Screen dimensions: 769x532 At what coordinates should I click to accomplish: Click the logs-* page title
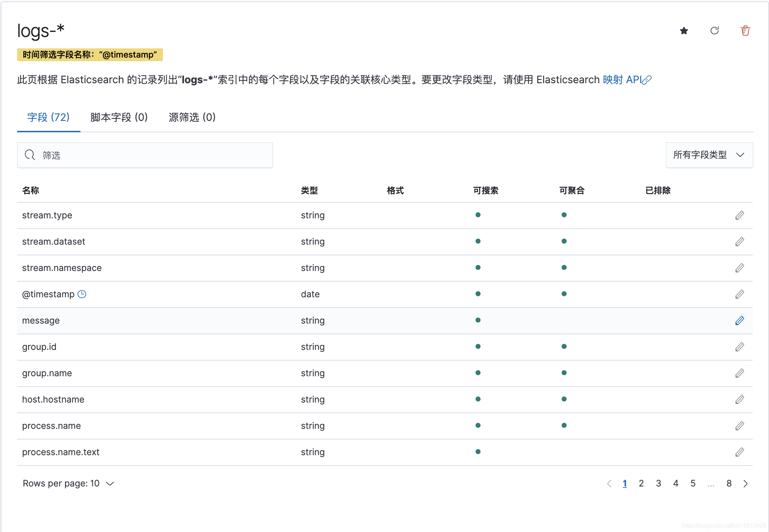point(41,31)
